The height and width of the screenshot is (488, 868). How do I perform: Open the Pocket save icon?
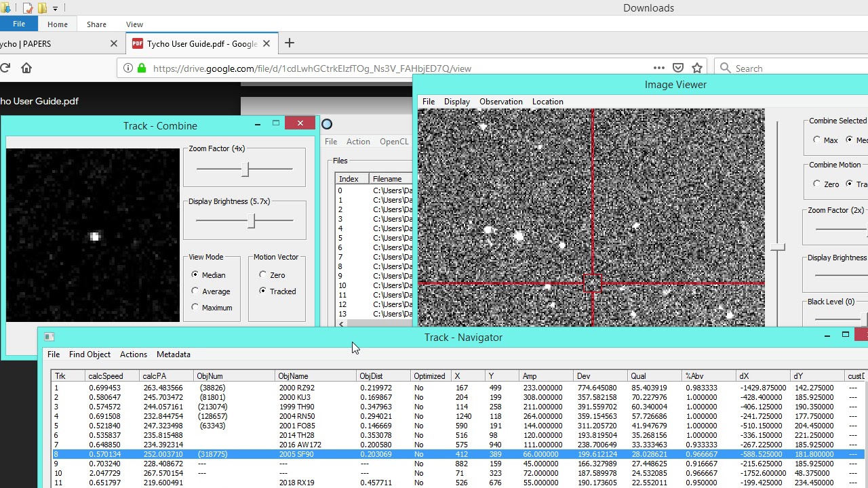click(678, 68)
